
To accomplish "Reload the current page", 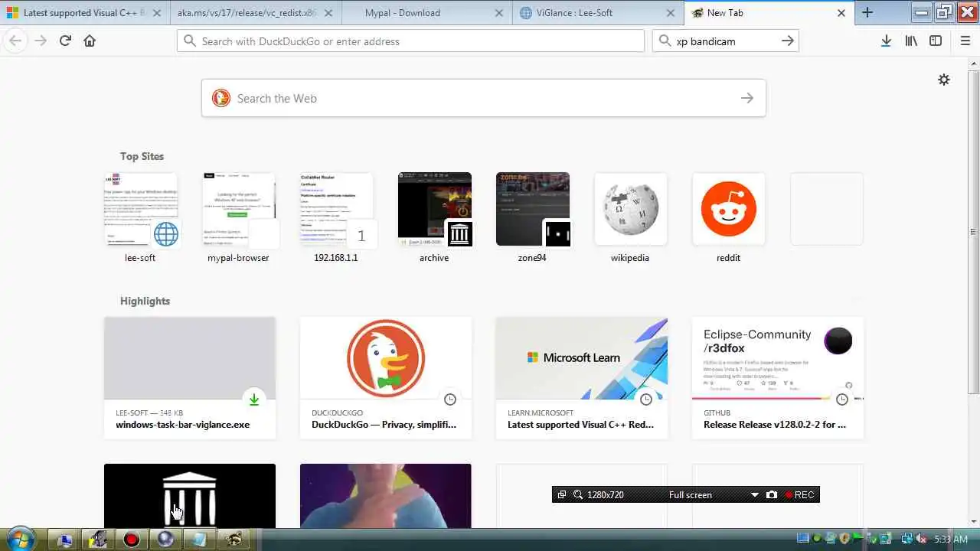I will (x=65, y=41).
